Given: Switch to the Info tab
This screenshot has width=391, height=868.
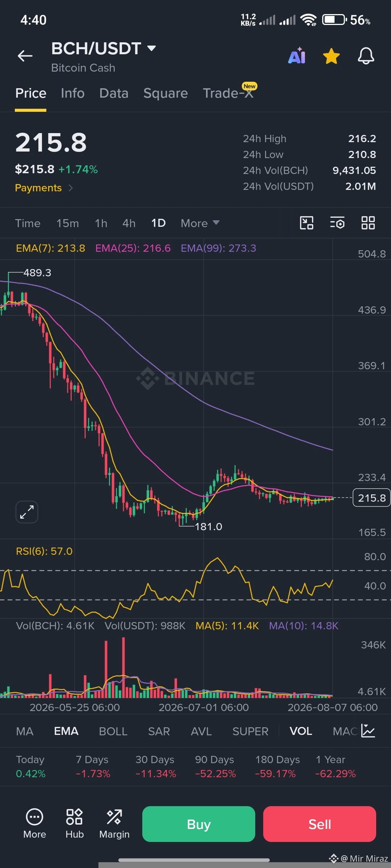Looking at the screenshot, I should tap(73, 93).
